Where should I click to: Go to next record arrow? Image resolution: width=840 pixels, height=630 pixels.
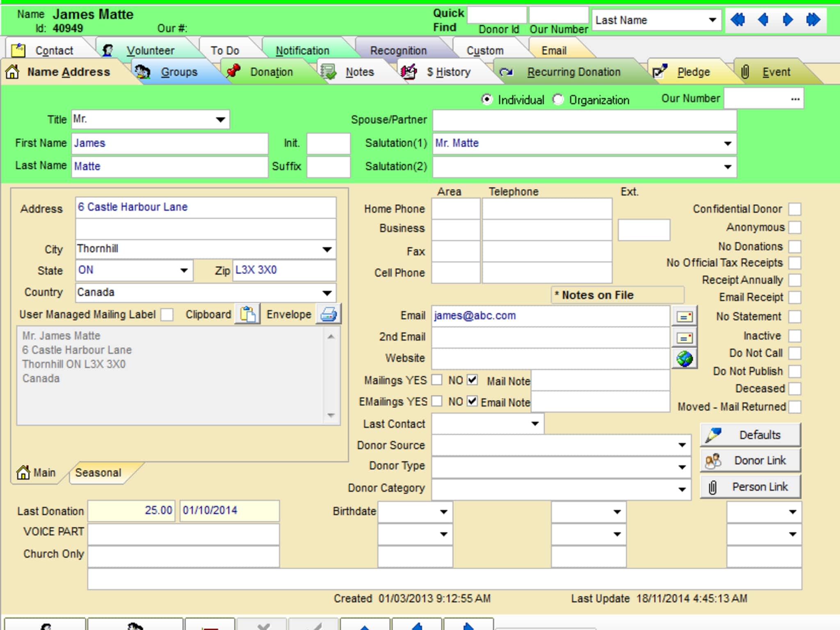pos(787,19)
